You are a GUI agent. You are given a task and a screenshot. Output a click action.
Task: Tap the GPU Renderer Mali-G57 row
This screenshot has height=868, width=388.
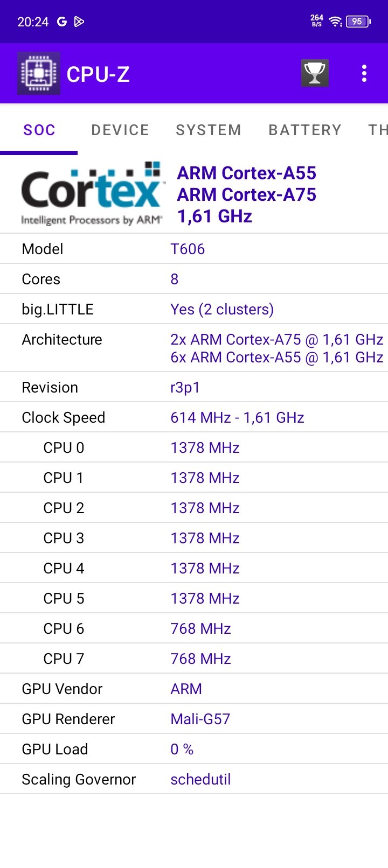click(x=194, y=719)
